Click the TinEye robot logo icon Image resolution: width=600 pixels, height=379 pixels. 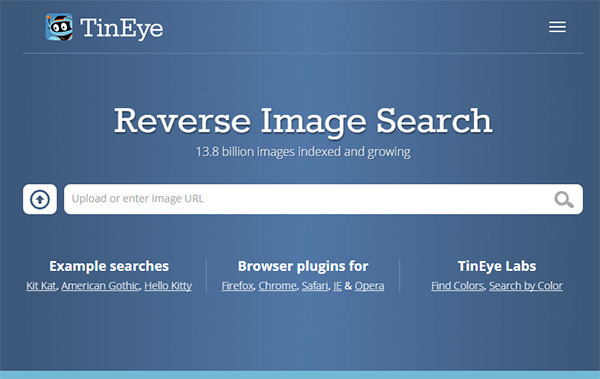[x=59, y=27]
